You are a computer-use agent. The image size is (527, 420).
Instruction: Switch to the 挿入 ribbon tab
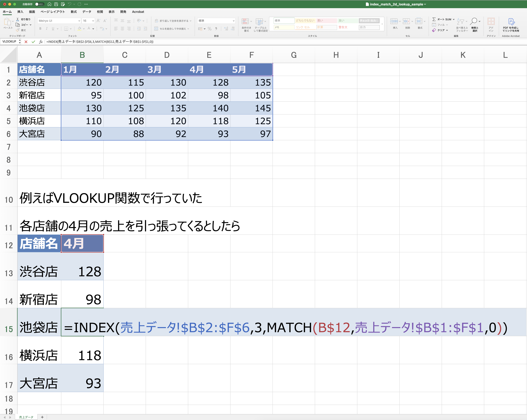[20, 12]
